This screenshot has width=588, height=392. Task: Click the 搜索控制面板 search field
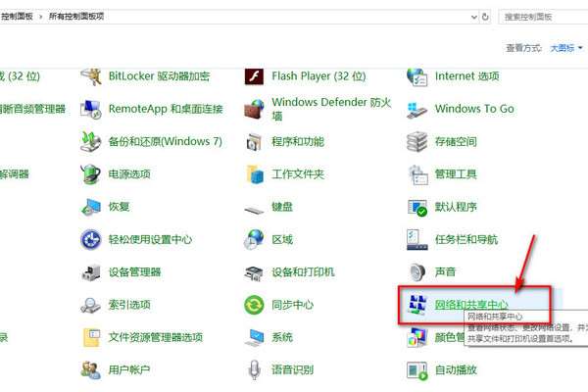click(543, 17)
